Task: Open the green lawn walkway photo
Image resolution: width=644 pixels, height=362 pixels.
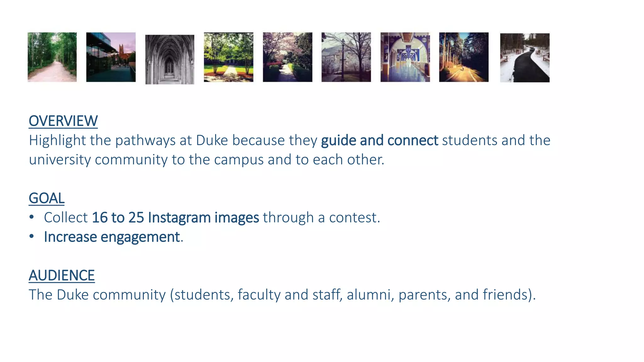Action: click(229, 57)
